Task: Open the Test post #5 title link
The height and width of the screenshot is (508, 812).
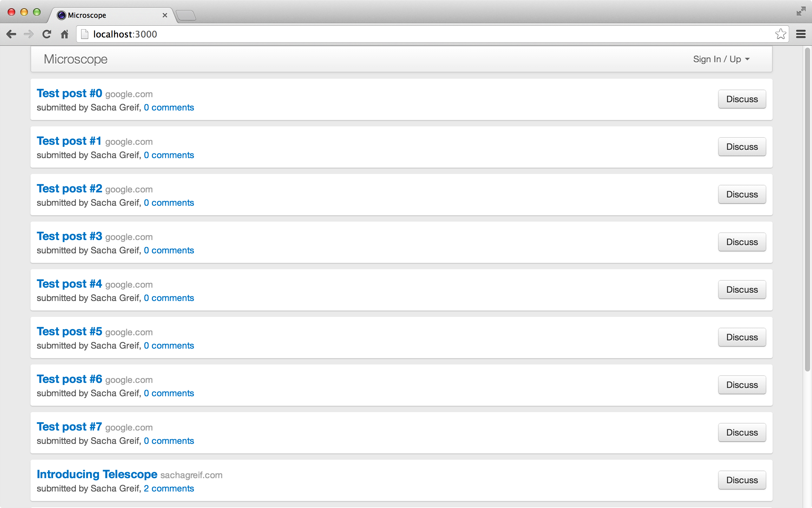Action: tap(69, 331)
